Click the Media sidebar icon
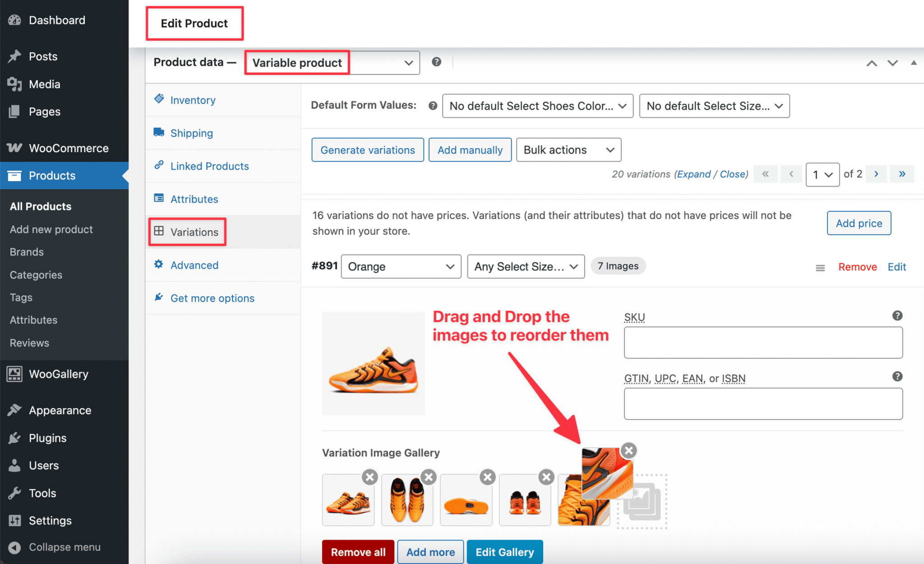 (x=15, y=84)
